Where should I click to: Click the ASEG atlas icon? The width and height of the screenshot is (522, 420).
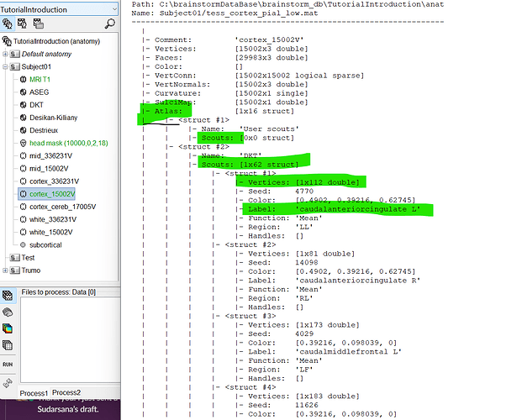click(23, 92)
